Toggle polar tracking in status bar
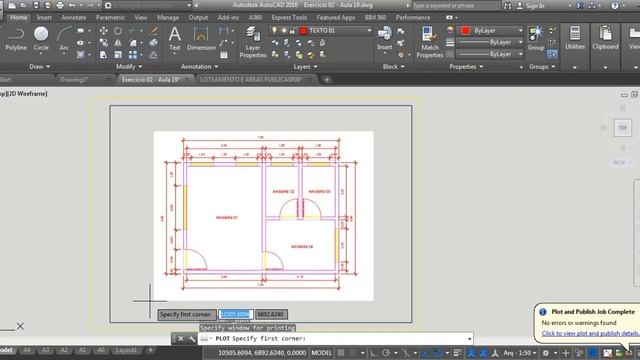640x360 pixels. (x=386, y=353)
